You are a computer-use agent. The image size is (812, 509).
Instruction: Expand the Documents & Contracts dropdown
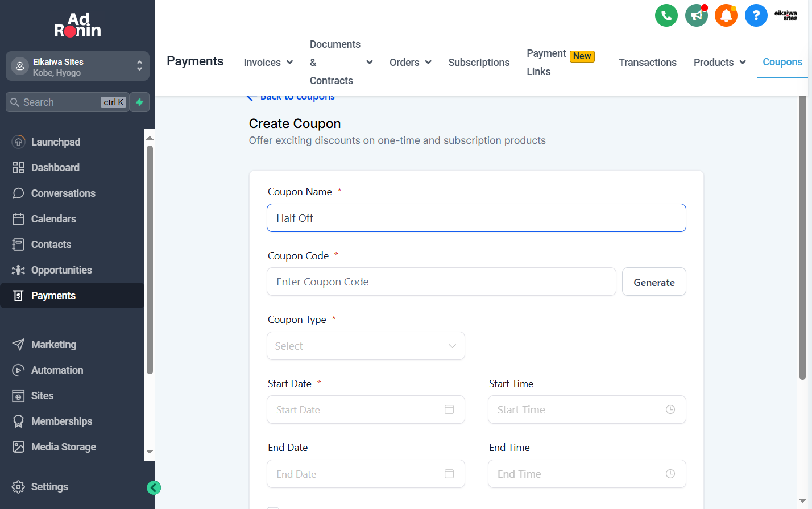[341, 63]
